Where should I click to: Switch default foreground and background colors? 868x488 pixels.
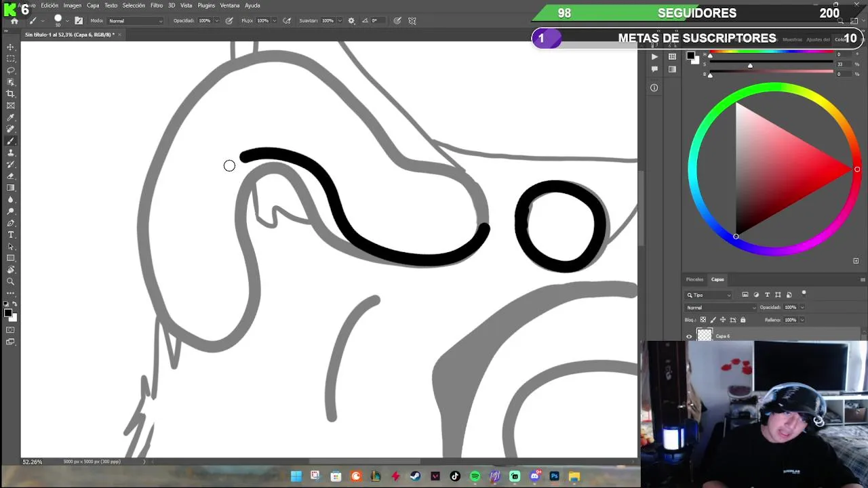point(15,304)
